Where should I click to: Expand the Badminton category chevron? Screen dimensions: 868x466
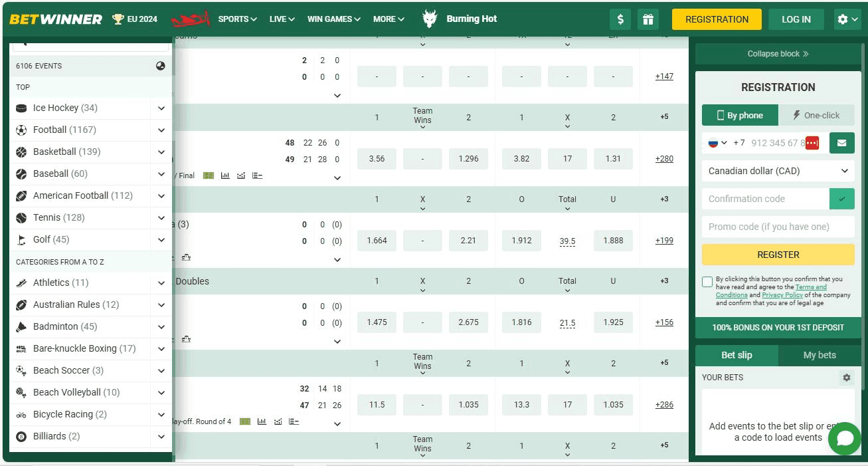pos(161,327)
